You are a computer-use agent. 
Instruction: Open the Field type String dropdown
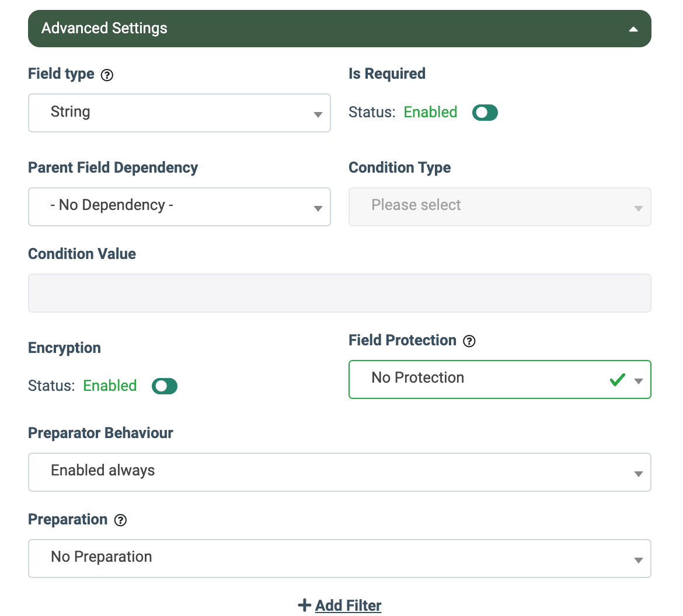click(179, 113)
